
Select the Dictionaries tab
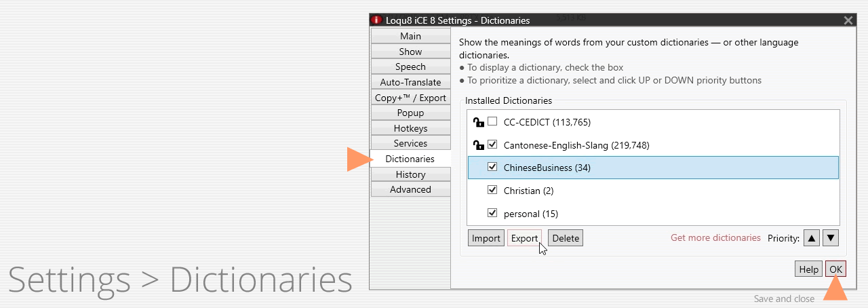pos(410,159)
